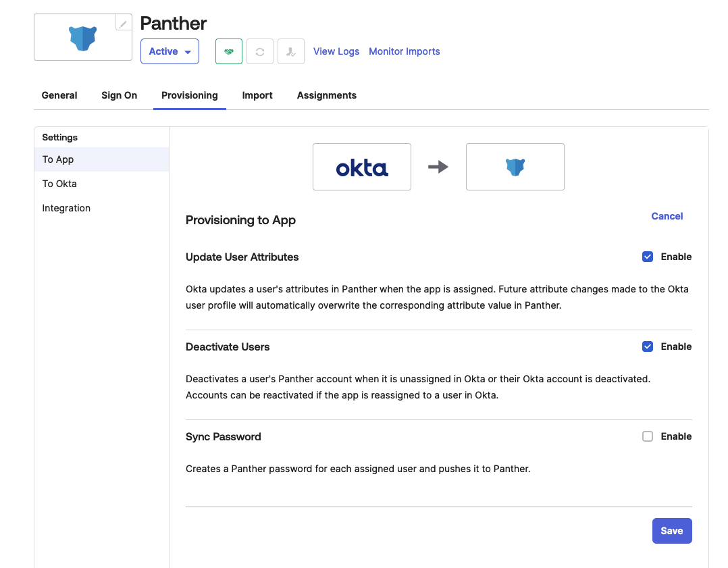728x568 pixels.
Task: Click the green handshake provisioning icon
Action: pos(228,51)
